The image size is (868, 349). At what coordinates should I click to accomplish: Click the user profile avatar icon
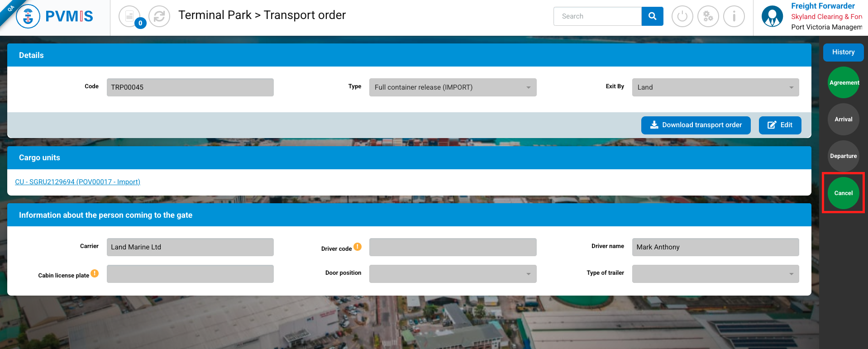(x=772, y=17)
